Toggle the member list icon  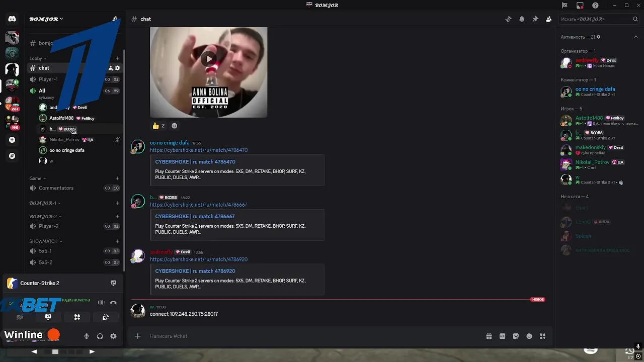click(548, 19)
